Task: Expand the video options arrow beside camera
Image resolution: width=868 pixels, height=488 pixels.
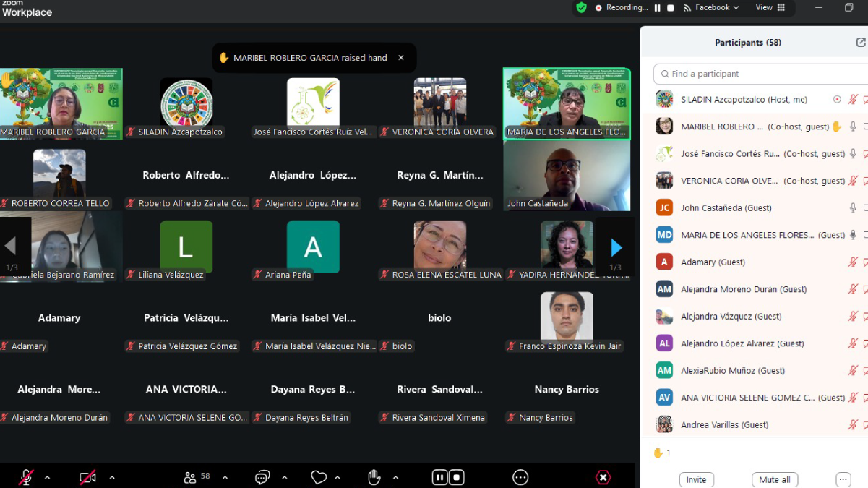Action: pyautogui.click(x=112, y=477)
